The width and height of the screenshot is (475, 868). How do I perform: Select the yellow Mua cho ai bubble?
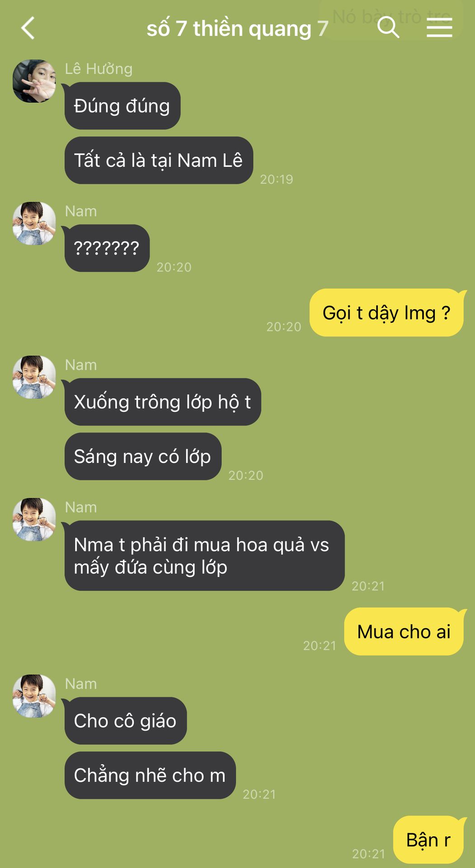(x=404, y=632)
